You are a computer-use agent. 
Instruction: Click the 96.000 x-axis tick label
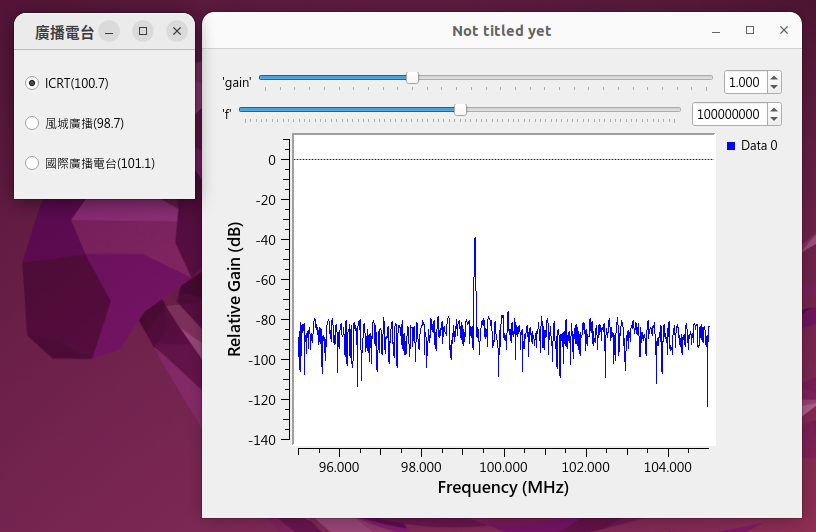(x=339, y=467)
